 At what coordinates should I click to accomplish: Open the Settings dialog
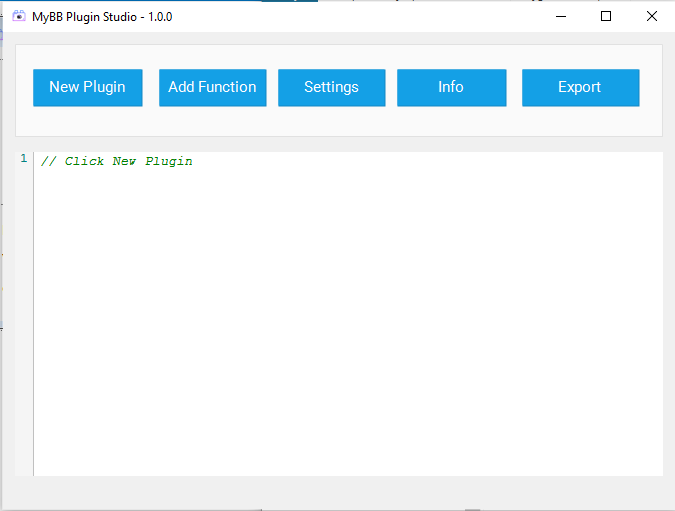[331, 87]
